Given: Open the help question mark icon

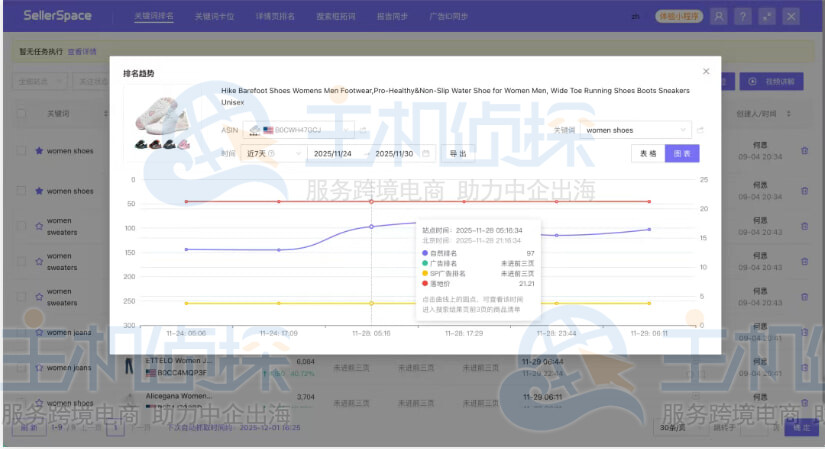Looking at the screenshot, I should (743, 16).
